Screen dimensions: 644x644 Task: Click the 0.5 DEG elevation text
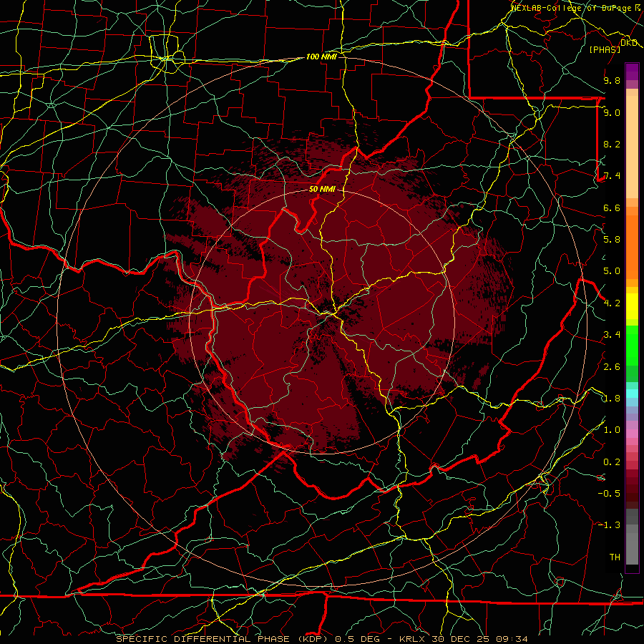358,639
